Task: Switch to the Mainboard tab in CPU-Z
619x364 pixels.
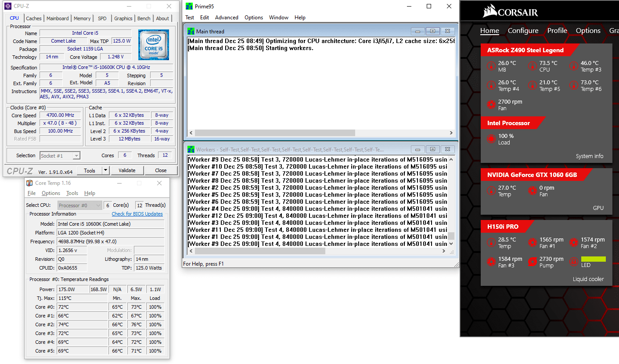Action: tap(58, 18)
